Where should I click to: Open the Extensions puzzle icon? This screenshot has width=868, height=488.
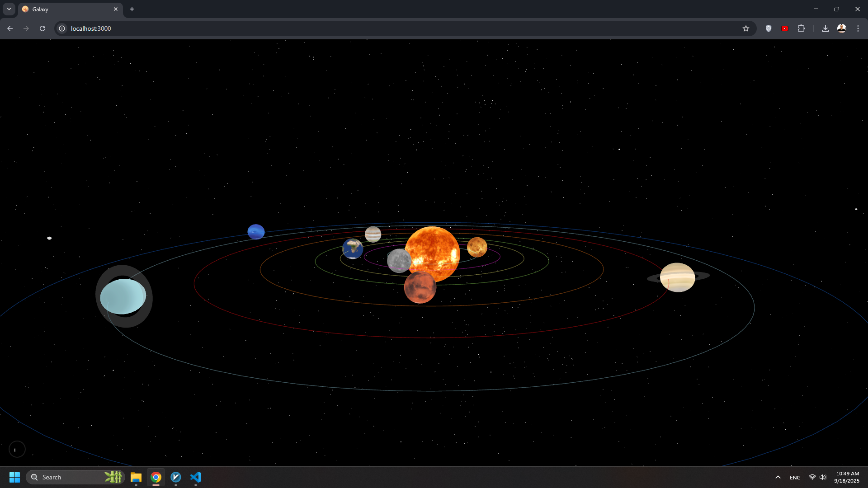click(x=801, y=28)
